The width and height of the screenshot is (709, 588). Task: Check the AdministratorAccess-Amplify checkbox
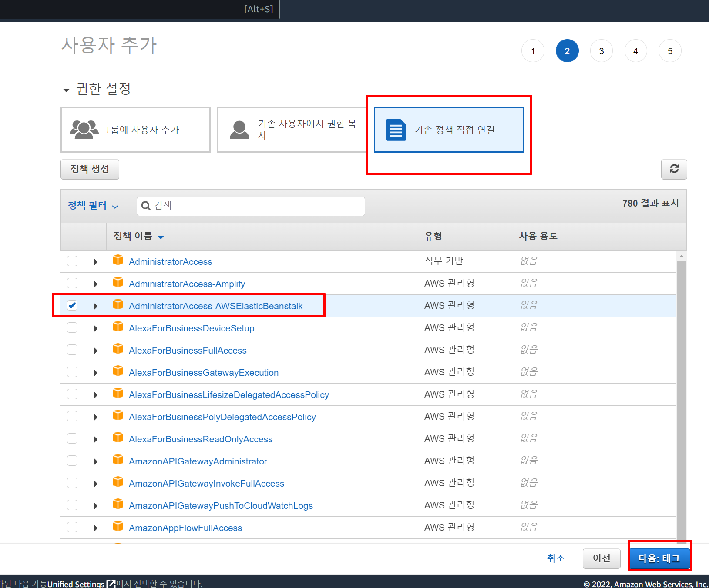pos(72,283)
